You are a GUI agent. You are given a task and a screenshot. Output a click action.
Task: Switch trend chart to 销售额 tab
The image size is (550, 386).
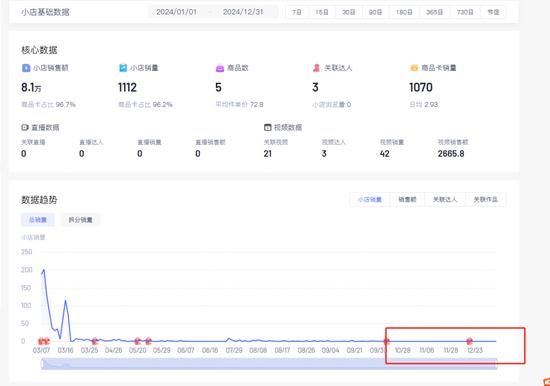(x=407, y=200)
